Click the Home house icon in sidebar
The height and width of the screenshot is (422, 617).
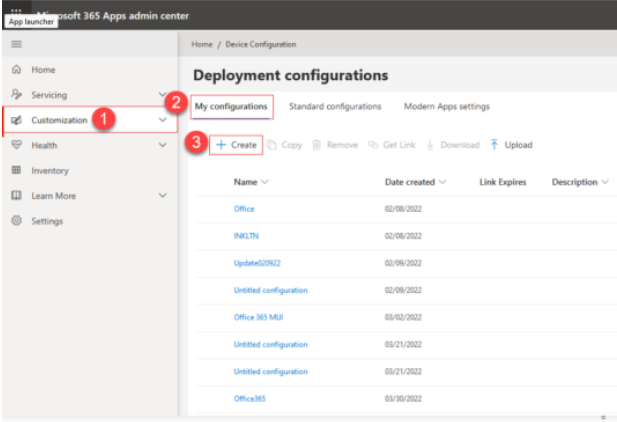[x=16, y=69]
